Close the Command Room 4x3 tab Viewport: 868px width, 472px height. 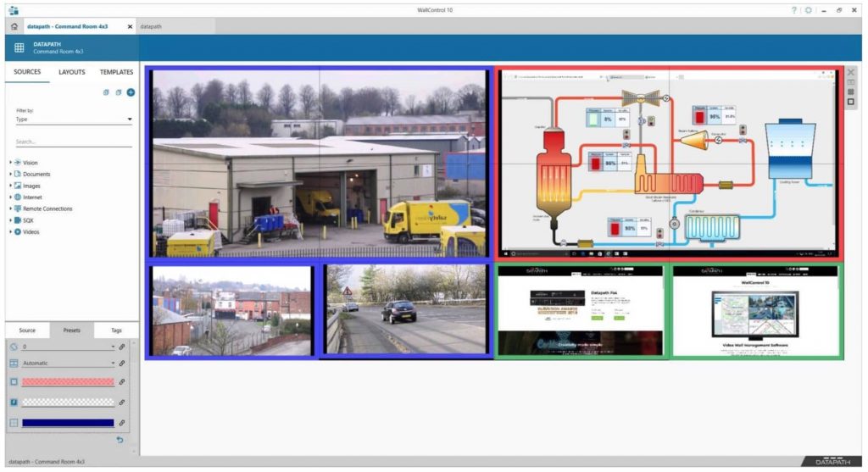(130, 26)
